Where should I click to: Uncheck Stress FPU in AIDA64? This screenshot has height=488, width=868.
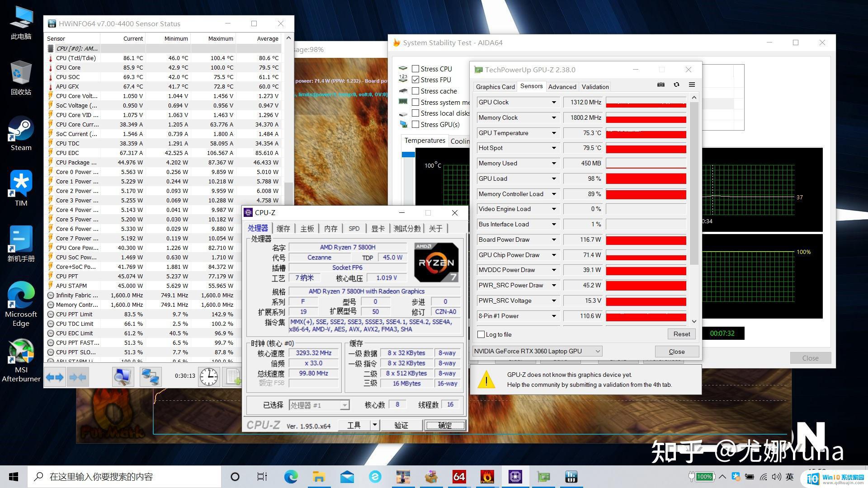coord(415,80)
